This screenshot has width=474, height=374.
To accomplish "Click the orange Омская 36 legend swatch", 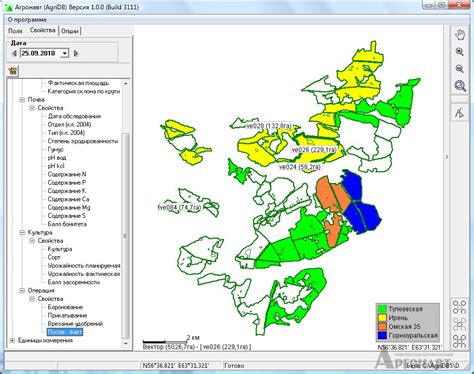I will point(382,327).
